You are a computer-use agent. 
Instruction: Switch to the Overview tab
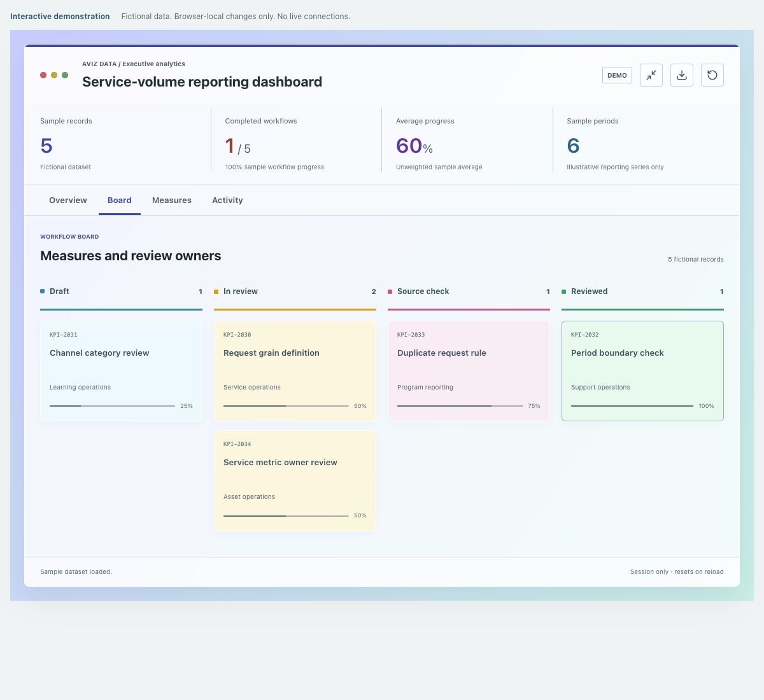coord(68,200)
